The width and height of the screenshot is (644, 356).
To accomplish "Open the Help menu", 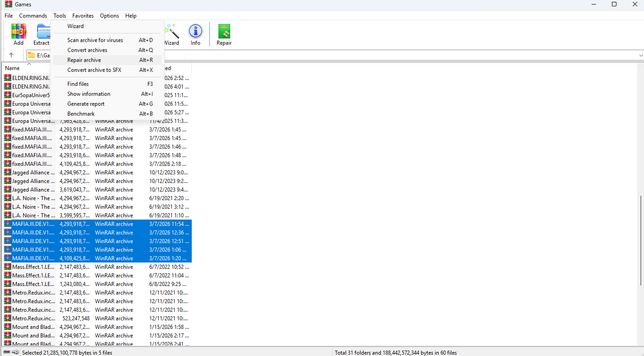I will tap(131, 15).
